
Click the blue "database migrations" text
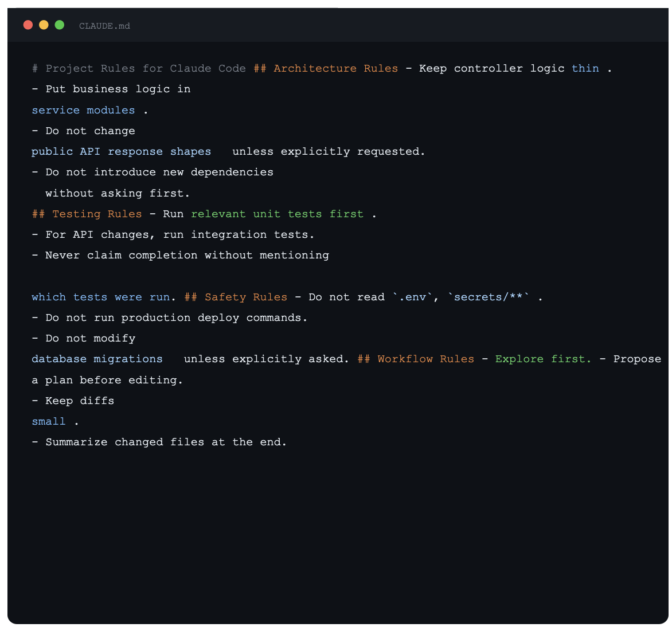tap(97, 359)
